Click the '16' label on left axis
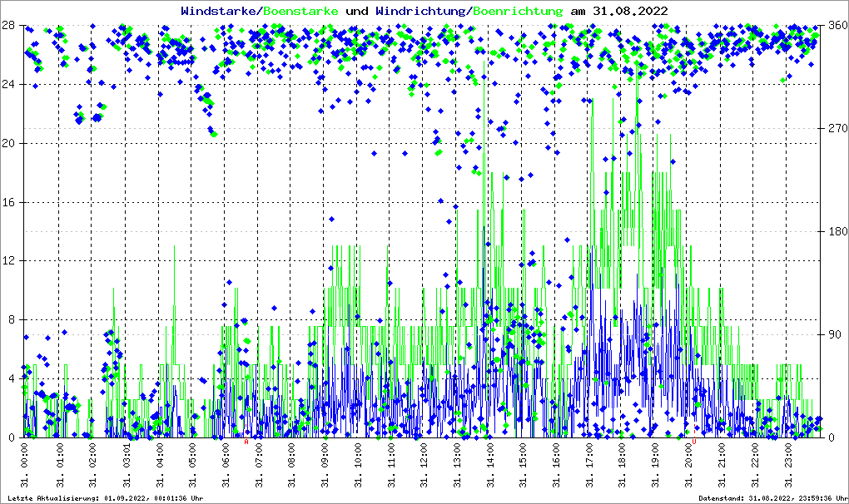 coord(8,202)
